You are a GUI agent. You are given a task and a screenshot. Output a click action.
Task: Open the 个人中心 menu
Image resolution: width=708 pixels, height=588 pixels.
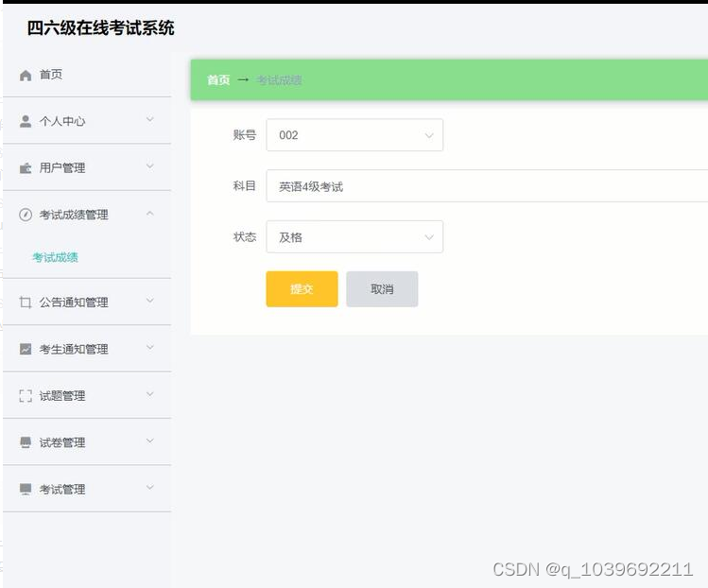coord(87,121)
